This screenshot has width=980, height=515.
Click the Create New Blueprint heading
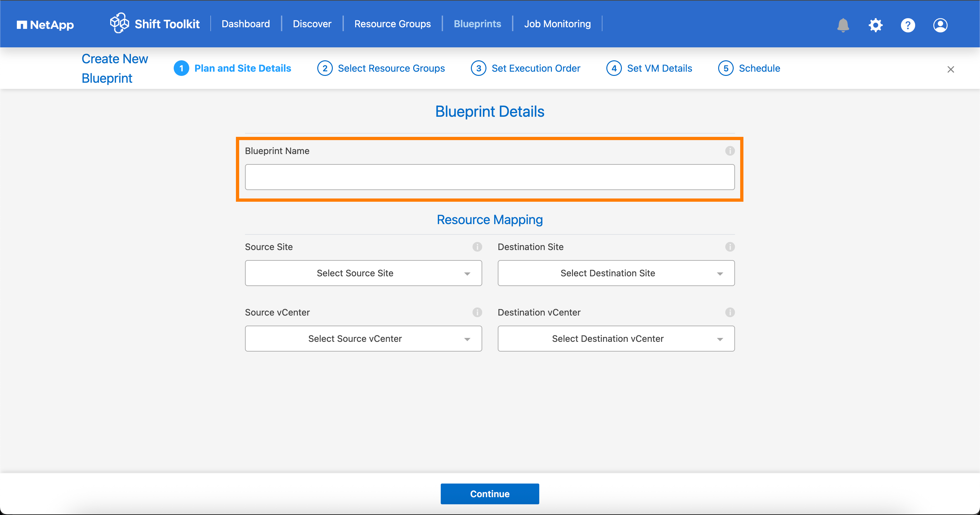click(114, 68)
